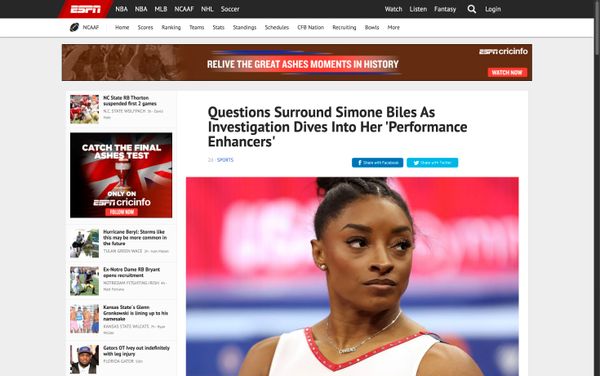This screenshot has height=376, width=600.
Task: Go to the Standings tab
Action: [245, 28]
